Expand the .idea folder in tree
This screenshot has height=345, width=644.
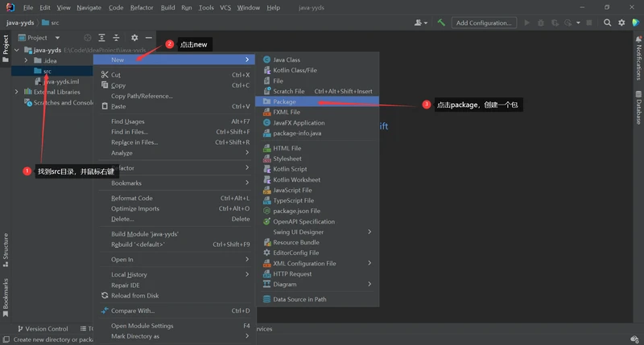click(26, 60)
